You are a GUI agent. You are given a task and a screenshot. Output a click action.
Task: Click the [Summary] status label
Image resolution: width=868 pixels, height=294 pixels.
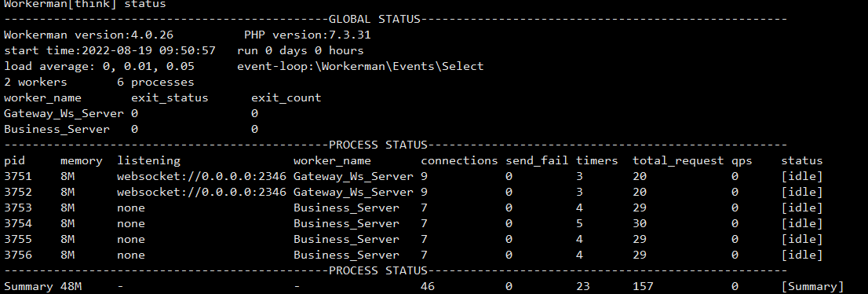(x=812, y=287)
